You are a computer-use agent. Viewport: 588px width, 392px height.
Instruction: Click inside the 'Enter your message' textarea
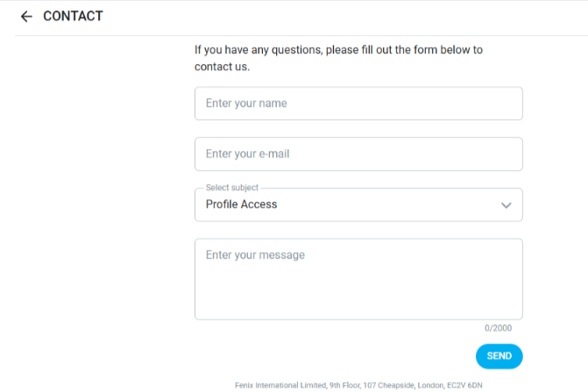(x=358, y=279)
